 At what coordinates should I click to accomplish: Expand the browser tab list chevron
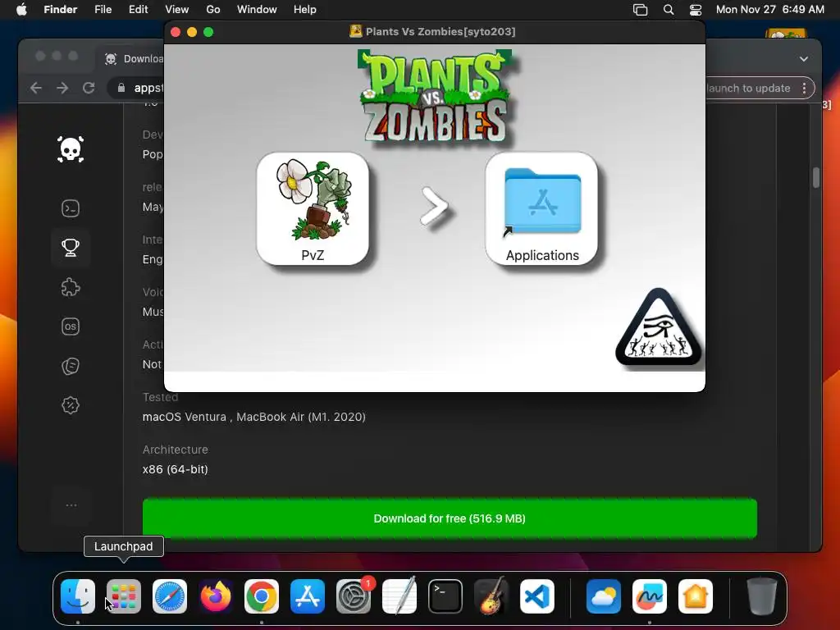point(804,59)
